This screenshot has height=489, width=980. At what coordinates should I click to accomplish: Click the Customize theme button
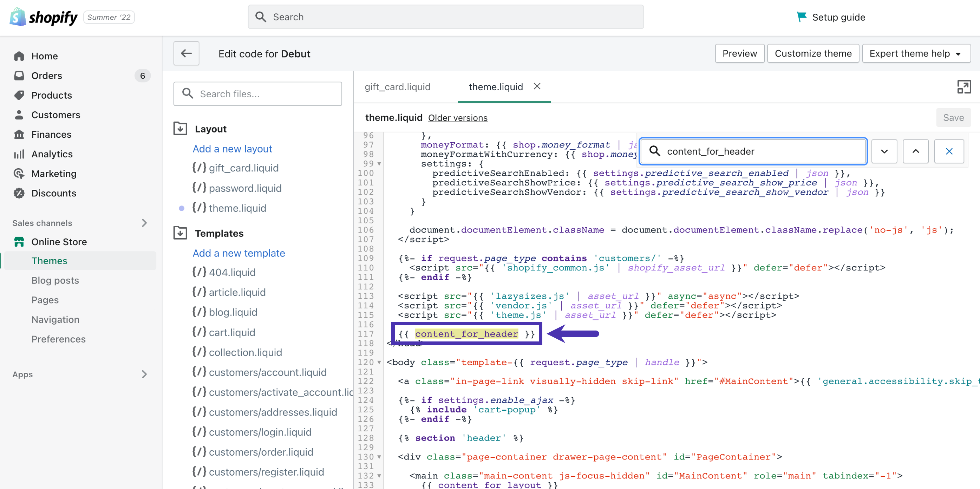click(x=813, y=53)
